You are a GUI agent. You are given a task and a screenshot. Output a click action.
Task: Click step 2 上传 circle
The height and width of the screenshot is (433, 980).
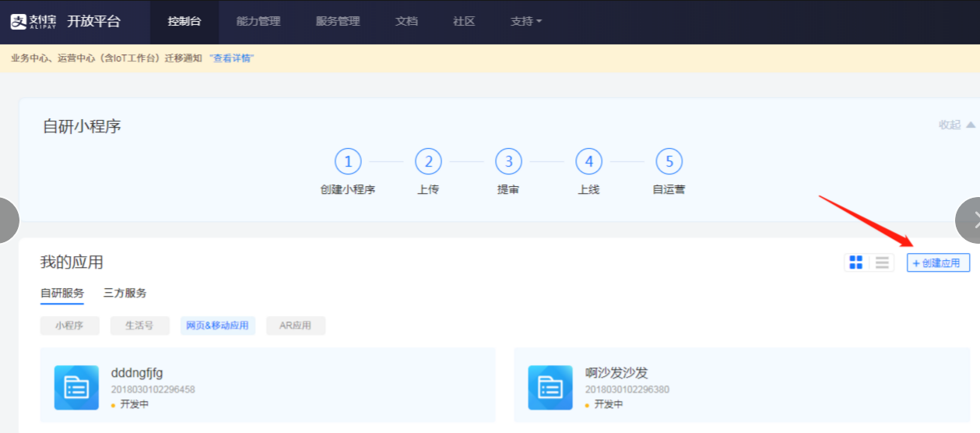(x=428, y=162)
